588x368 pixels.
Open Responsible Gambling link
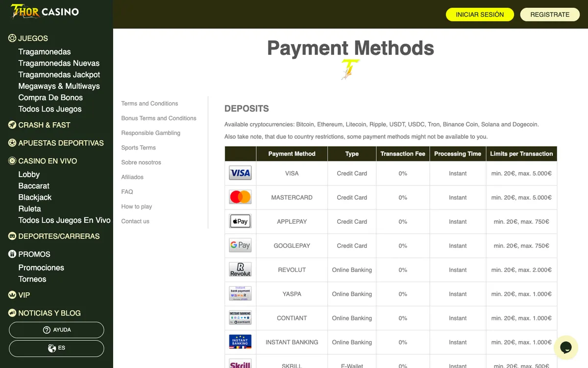click(x=151, y=133)
